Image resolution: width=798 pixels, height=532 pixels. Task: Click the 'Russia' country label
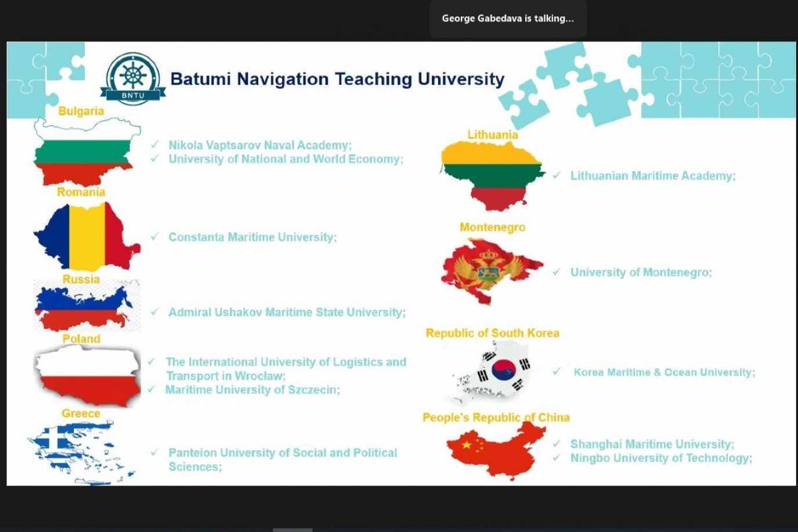coord(81,279)
